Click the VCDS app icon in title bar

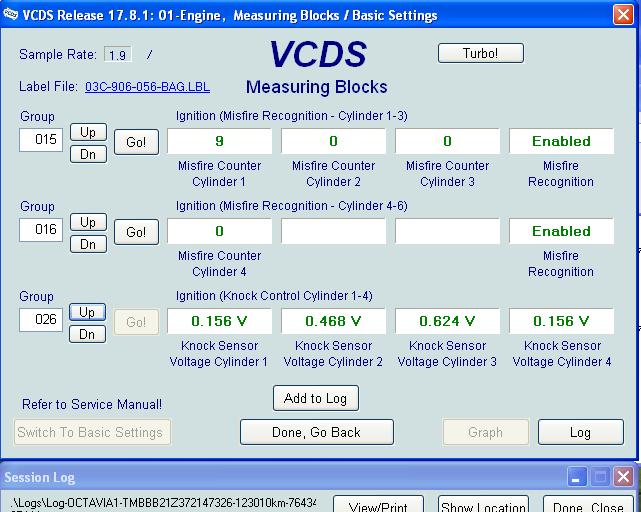click(10, 15)
